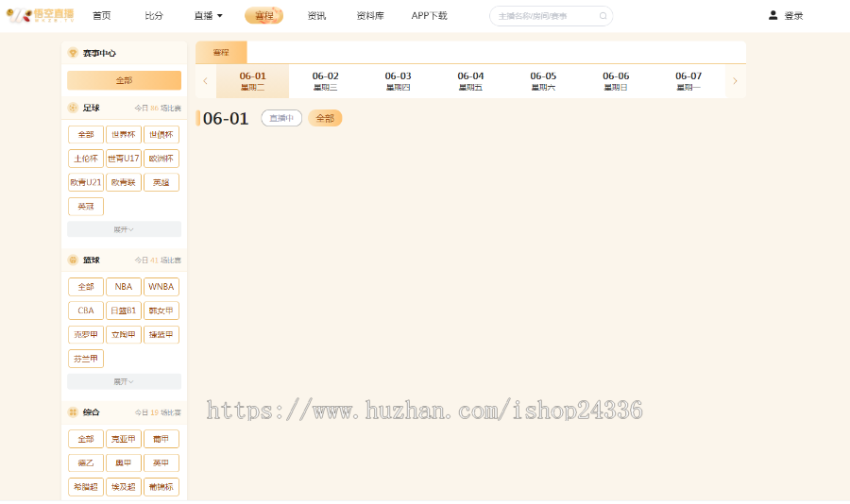Toggle the 直播中 filter
The width and height of the screenshot is (850, 504).
(x=281, y=118)
